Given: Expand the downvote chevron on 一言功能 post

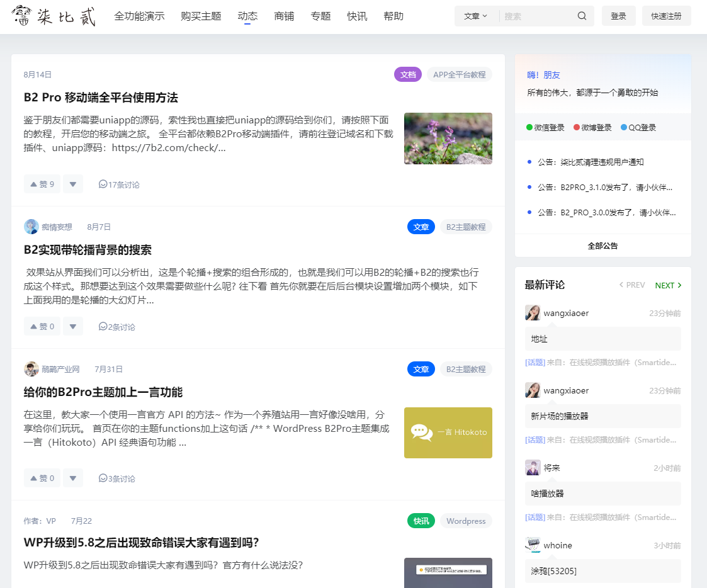Looking at the screenshot, I should [x=73, y=478].
